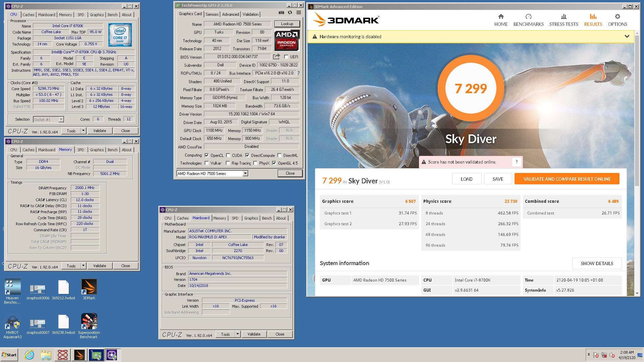Screen dimensions: 644x362
Task: Toggle the Vulkan checkbox
Action: pos(207,163)
